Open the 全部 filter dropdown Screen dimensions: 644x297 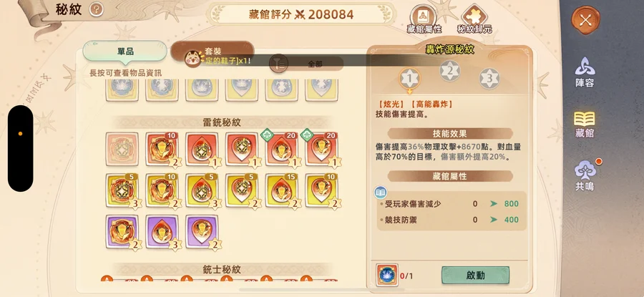tap(307, 64)
